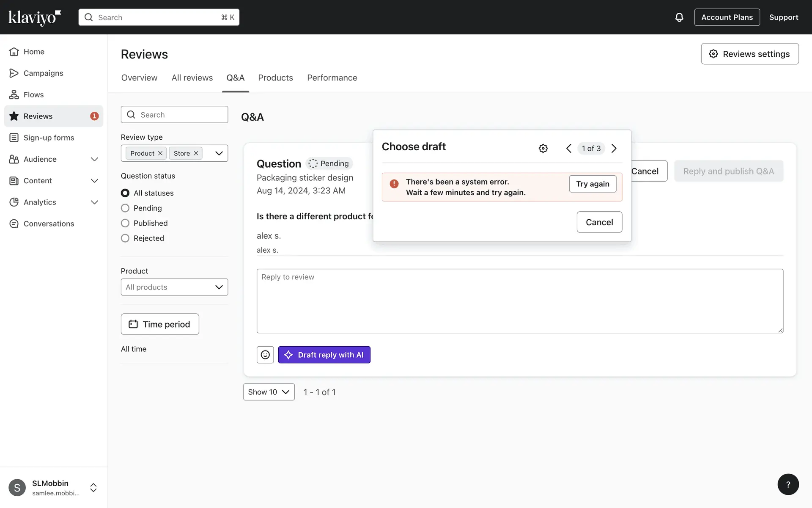Screen dimensions: 812x508
Task: Open the emoji picker button
Action: 265,355
